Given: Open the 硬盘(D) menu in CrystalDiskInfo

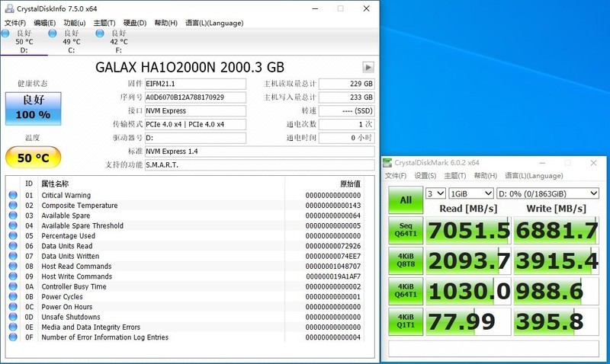Looking at the screenshot, I should coord(135,23).
